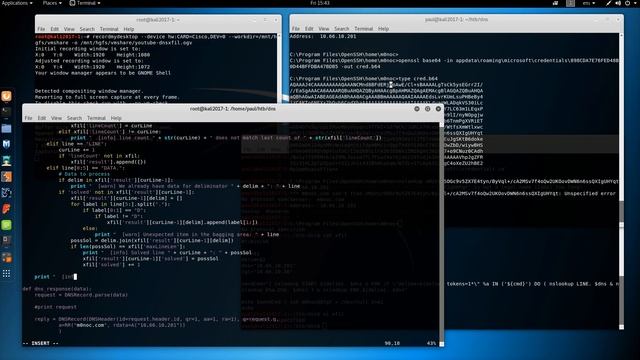Click '# Data to process' comment in vim

click(84, 174)
